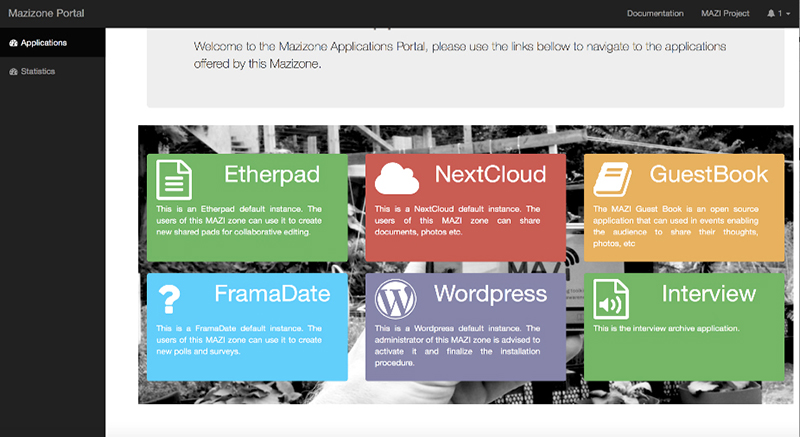Click 'This is the interview archive application.' text
Screen dimensions: 800x437
pos(666,328)
